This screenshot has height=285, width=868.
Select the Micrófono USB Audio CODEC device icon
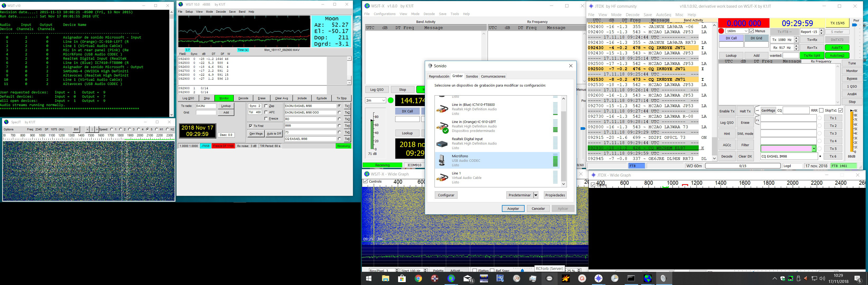point(442,160)
